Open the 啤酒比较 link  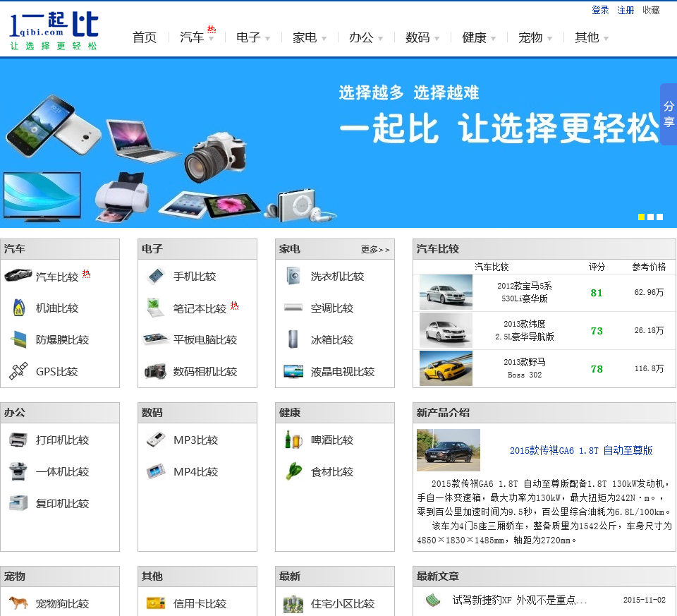pyautogui.click(x=332, y=440)
